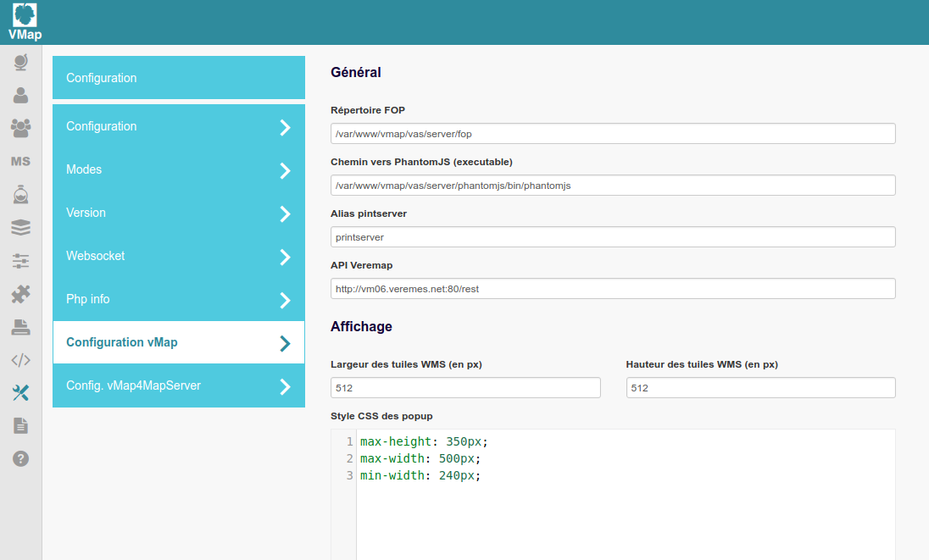The width and height of the screenshot is (929, 560).
Task: Open the MS MapServer sidebar item
Action: point(20,162)
